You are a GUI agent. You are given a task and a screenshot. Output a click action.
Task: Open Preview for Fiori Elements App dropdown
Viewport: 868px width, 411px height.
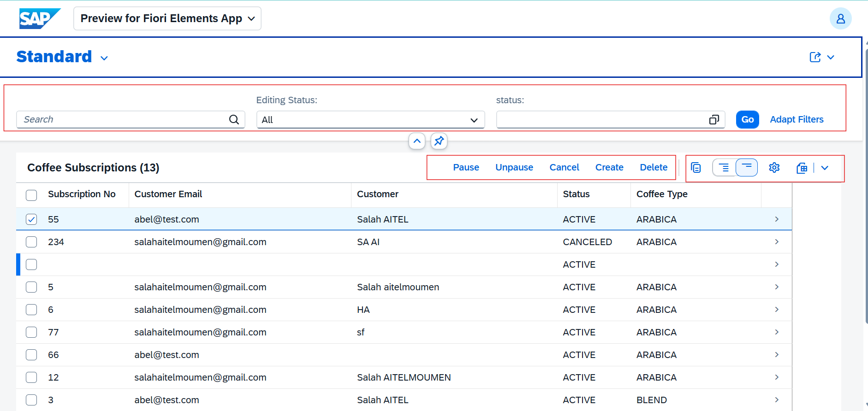click(167, 18)
